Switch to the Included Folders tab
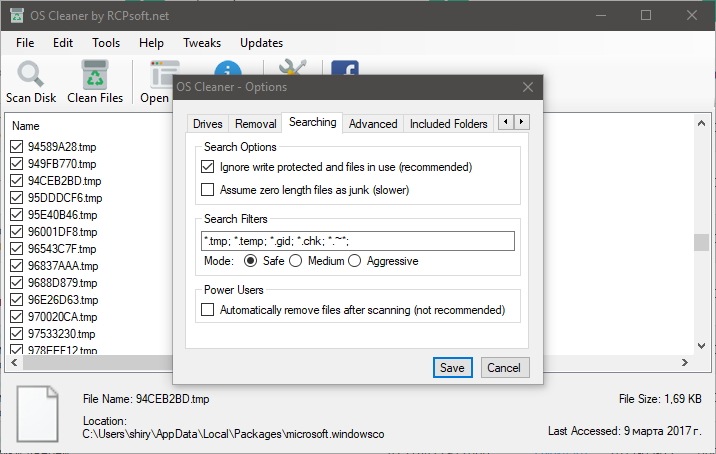This screenshot has width=716, height=454. click(x=448, y=124)
